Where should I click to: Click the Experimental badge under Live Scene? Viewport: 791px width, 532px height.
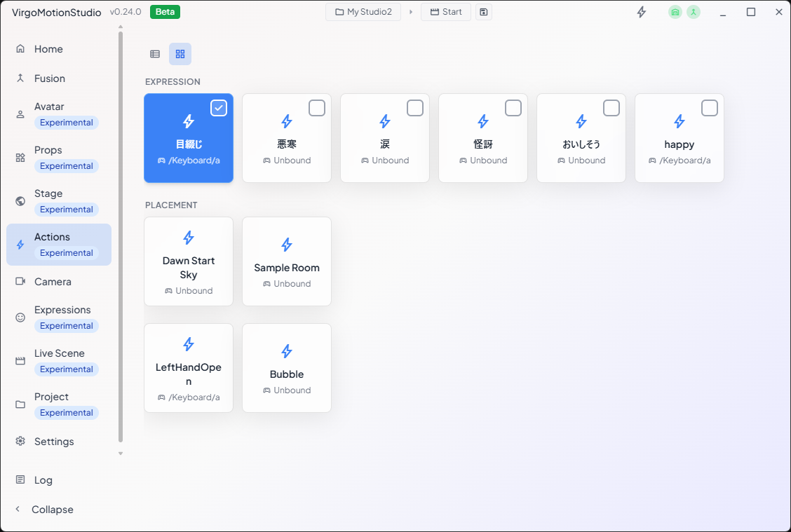pyautogui.click(x=67, y=369)
